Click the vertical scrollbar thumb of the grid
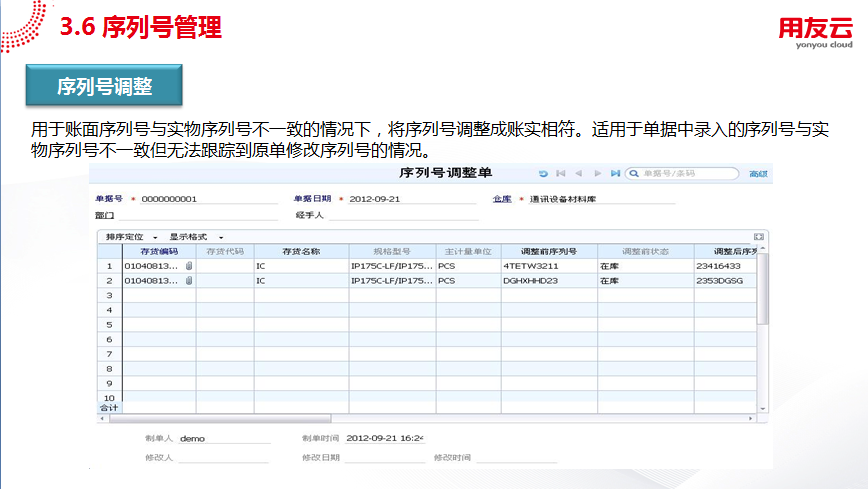The width and height of the screenshot is (868, 489). click(763, 289)
